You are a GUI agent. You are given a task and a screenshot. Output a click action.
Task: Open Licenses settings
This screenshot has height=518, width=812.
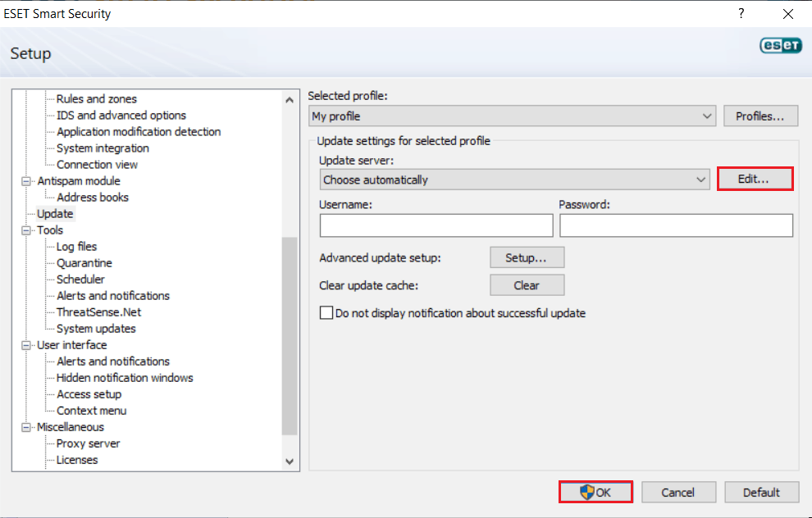coord(76,460)
